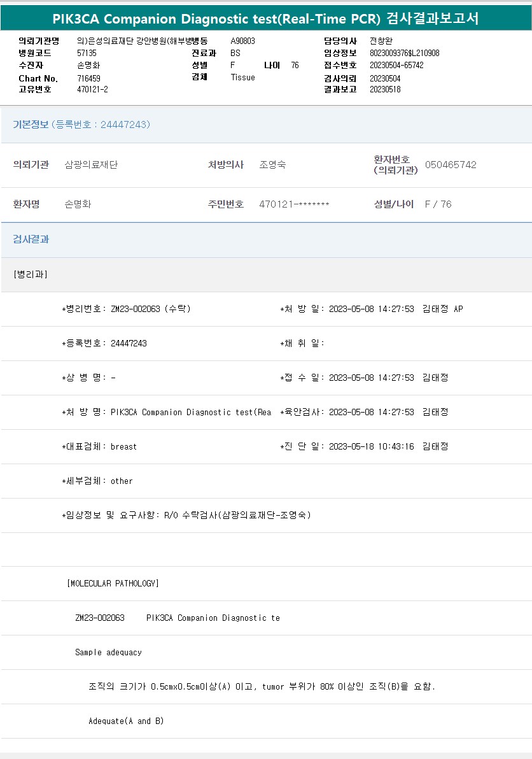Click the 처방의사 name 조영숙
This screenshot has width=532, height=759.
pos(272,165)
